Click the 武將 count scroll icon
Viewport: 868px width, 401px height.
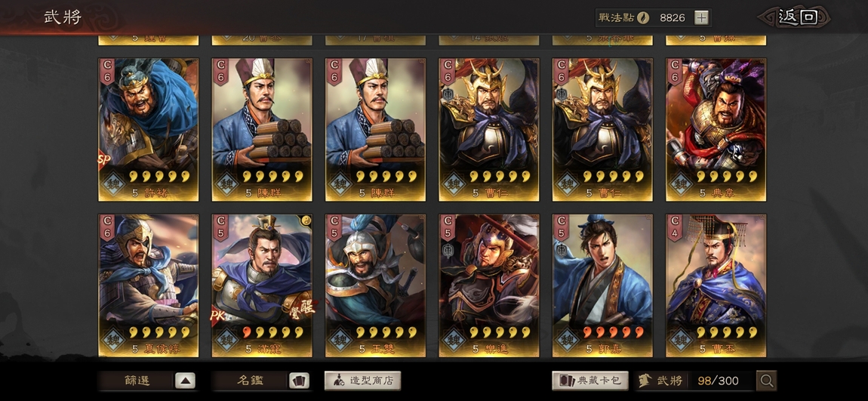coord(645,381)
